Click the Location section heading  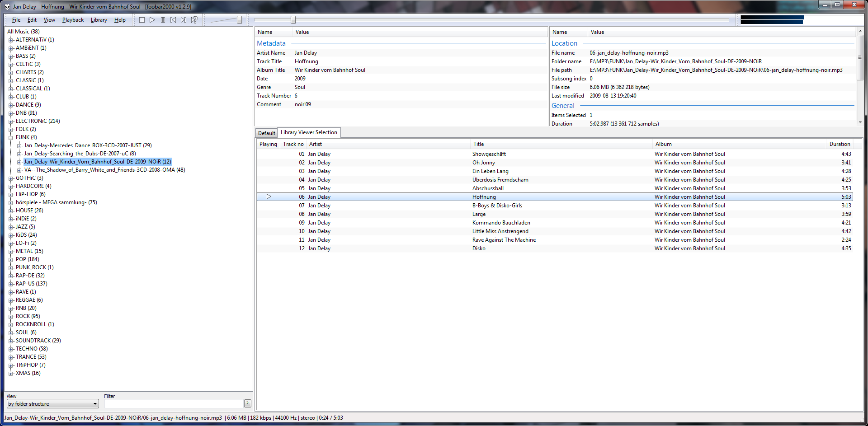click(x=564, y=43)
